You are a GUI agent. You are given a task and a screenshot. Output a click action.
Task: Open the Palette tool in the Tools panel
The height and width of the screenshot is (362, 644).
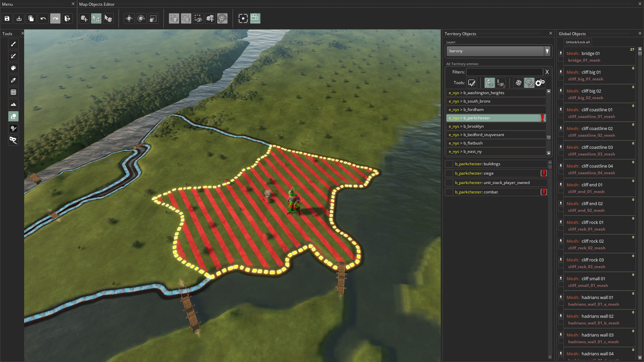[x=13, y=68]
